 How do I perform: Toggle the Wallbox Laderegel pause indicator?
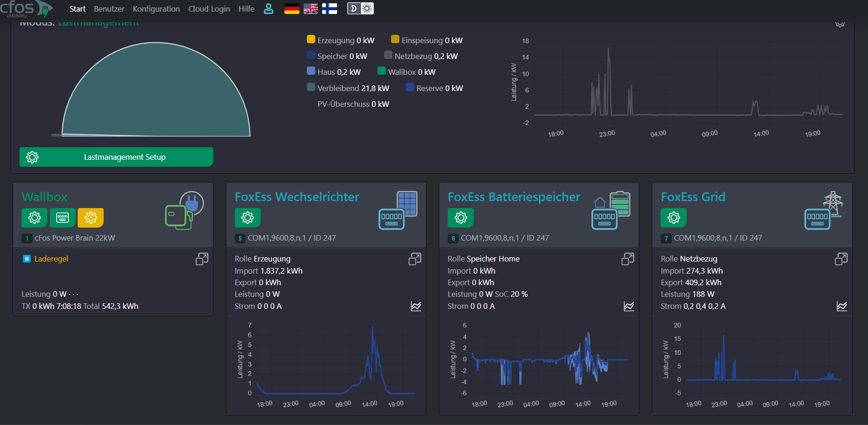tap(27, 259)
